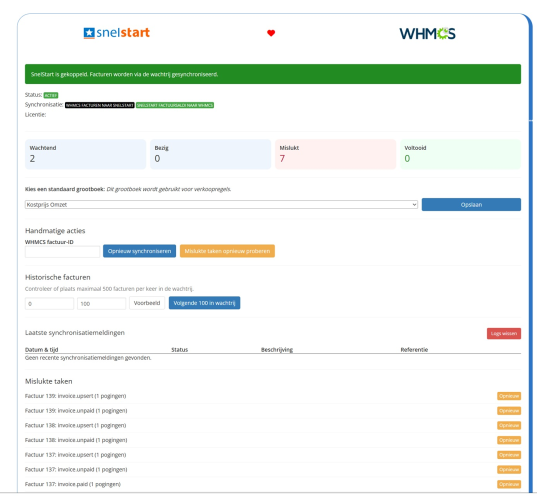Click the red heart icon

[x=271, y=33]
